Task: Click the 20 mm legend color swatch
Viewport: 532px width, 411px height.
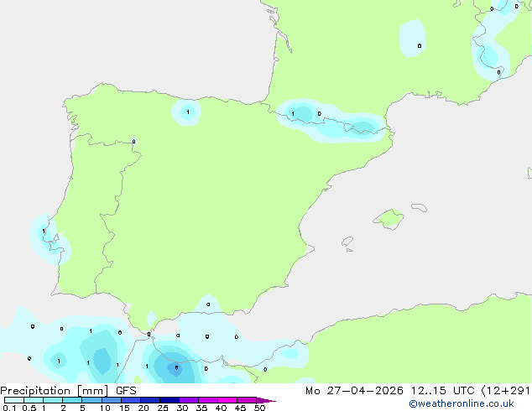Action: point(149,400)
